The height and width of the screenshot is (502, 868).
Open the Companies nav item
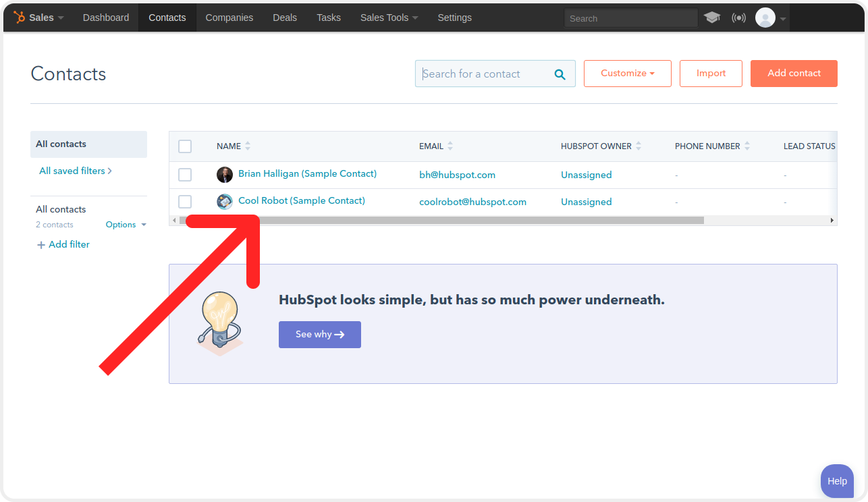tap(229, 18)
